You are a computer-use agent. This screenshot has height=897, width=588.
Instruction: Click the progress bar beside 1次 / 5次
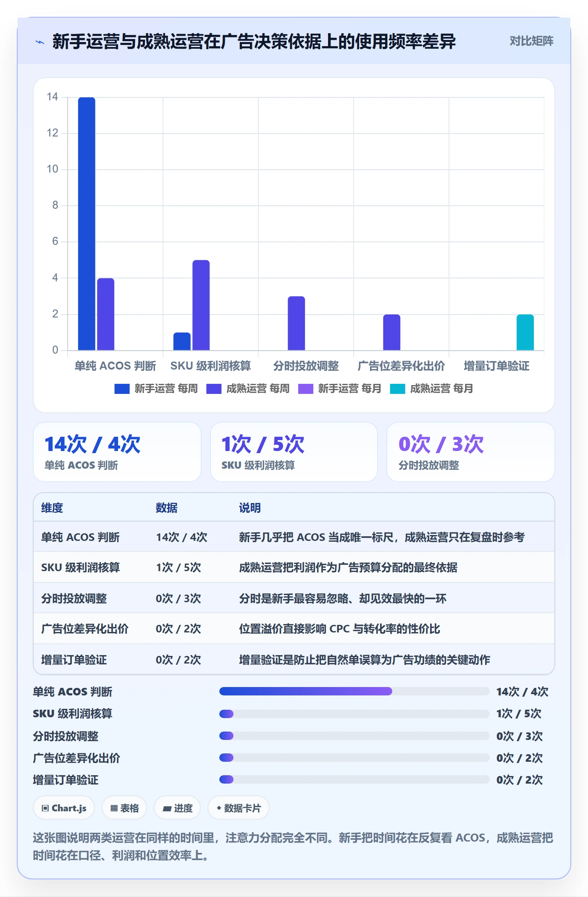tap(354, 713)
